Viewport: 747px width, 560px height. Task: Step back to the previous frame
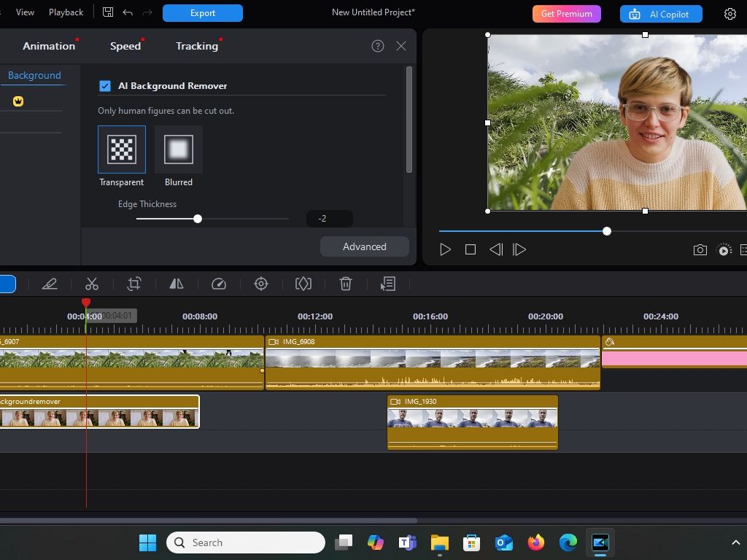pyautogui.click(x=496, y=249)
